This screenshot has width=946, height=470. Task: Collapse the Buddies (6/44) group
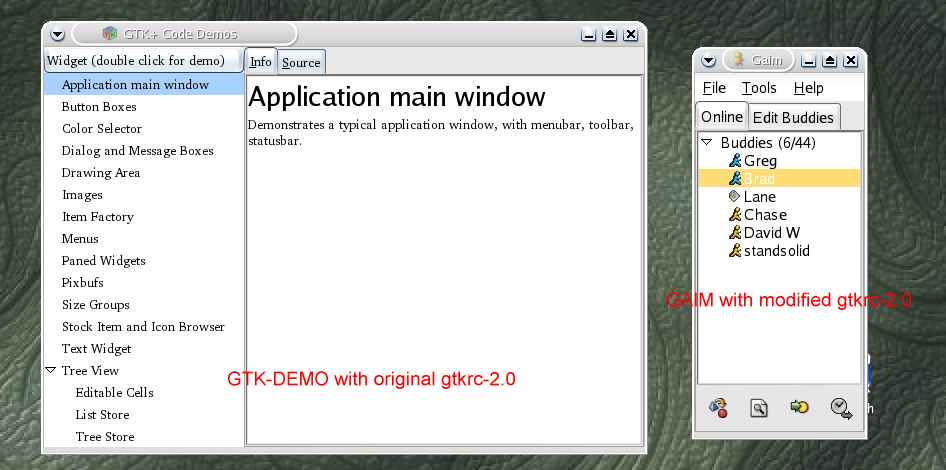click(x=706, y=142)
